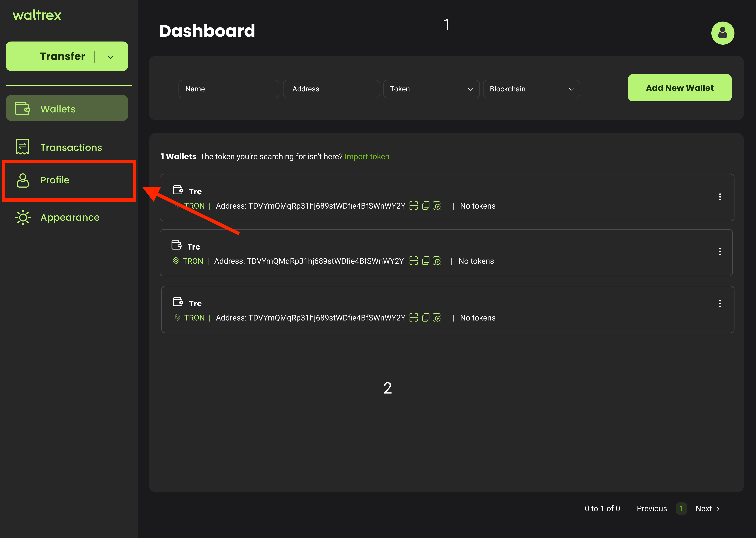The image size is (756, 538).
Task: Show QR scan icon for first wallet
Action: click(x=413, y=206)
